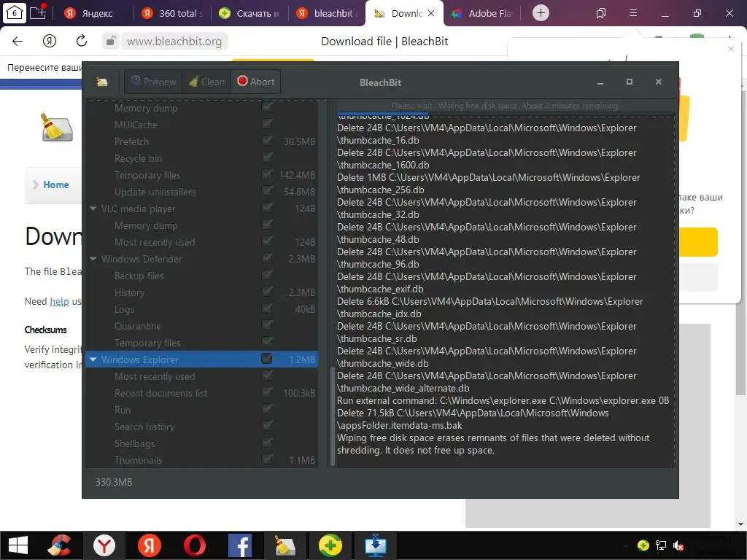Select the Shellbags tree item
Screen dimensions: 747x560
pos(134,443)
